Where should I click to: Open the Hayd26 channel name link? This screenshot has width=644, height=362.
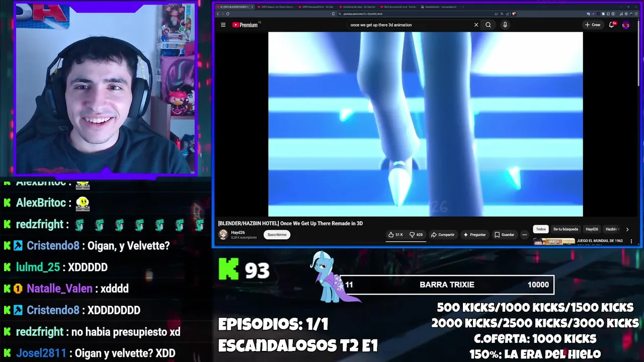point(238,233)
